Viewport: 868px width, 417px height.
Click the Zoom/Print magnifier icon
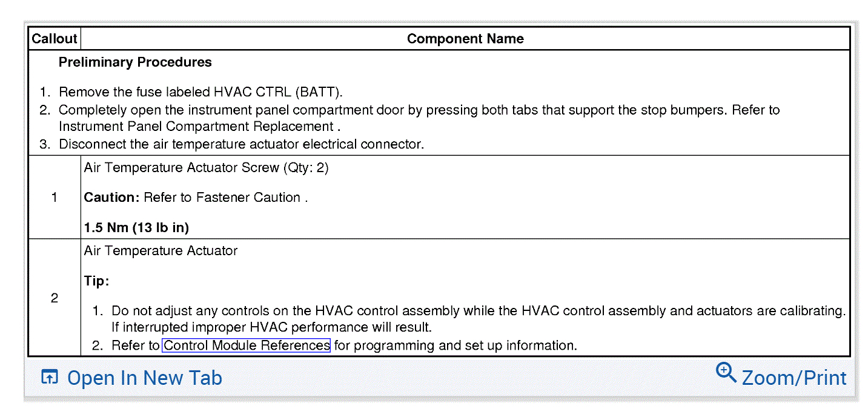click(726, 373)
